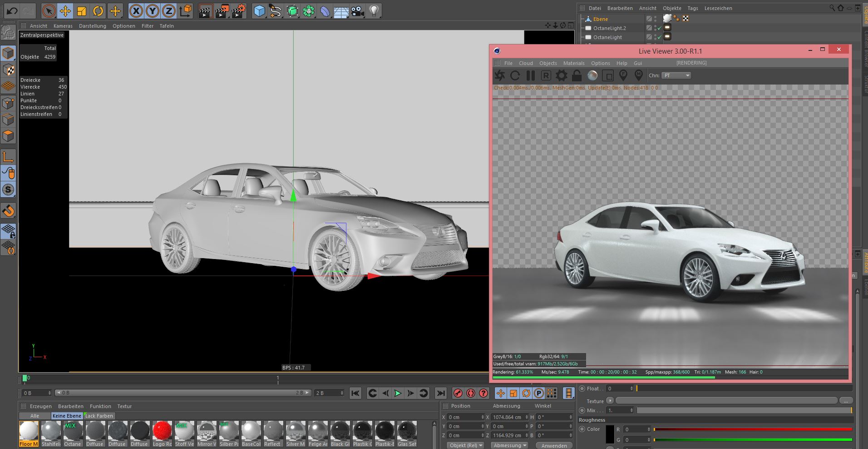Open the Materials menu in Live Viewer
Screen dimensions: 868x449
pos(574,63)
